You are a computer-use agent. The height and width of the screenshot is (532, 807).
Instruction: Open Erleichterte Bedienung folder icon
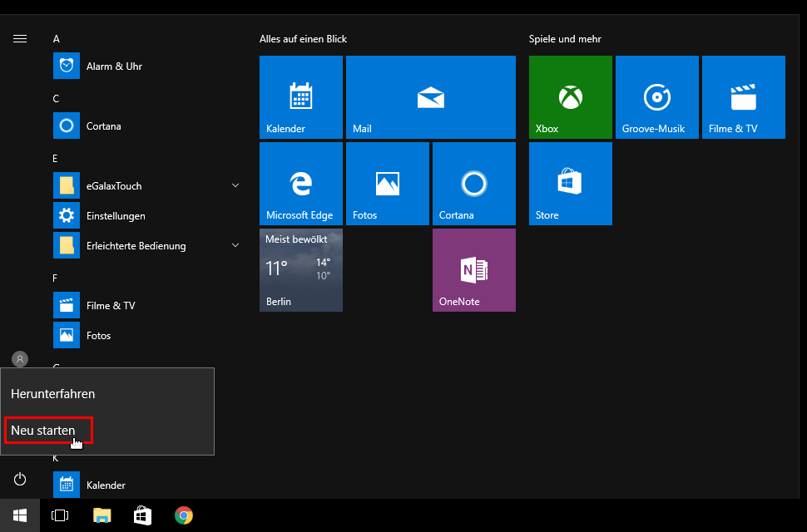67,245
